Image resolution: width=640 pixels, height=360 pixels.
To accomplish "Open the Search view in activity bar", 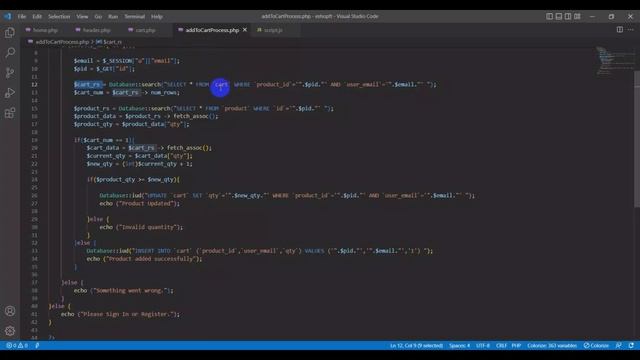I will [10, 52].
